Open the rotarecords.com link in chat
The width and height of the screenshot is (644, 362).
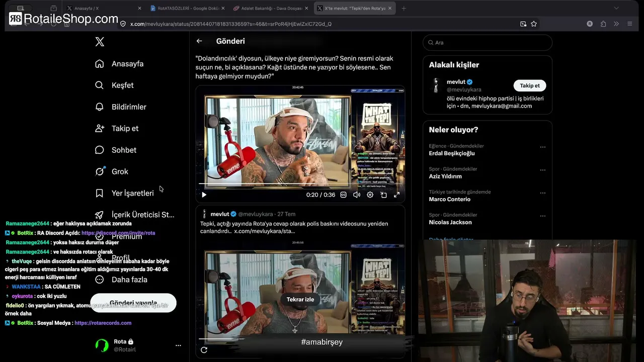103,323
